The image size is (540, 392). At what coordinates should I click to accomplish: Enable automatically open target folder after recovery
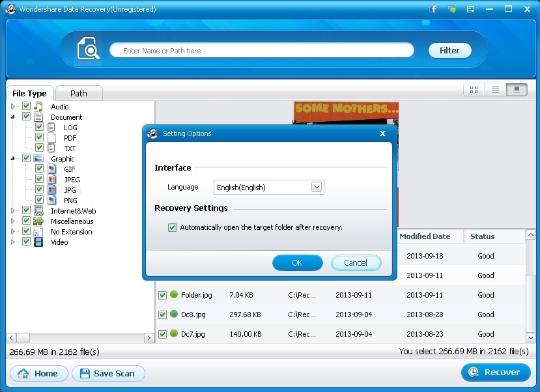coord(172,227)
